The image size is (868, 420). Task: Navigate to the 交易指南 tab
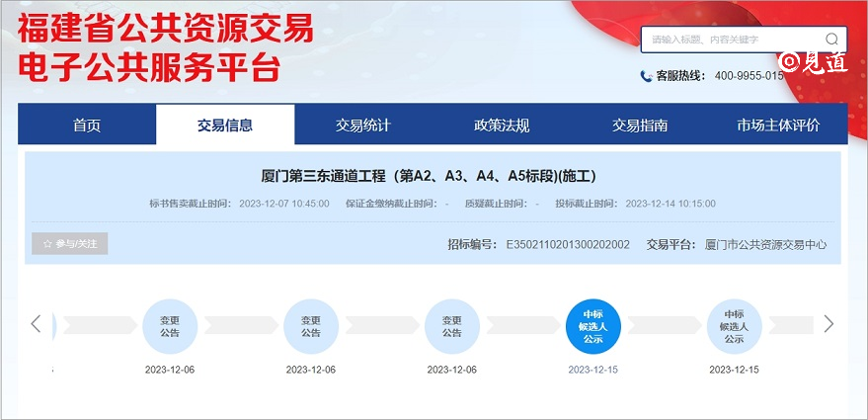[640, 126]
